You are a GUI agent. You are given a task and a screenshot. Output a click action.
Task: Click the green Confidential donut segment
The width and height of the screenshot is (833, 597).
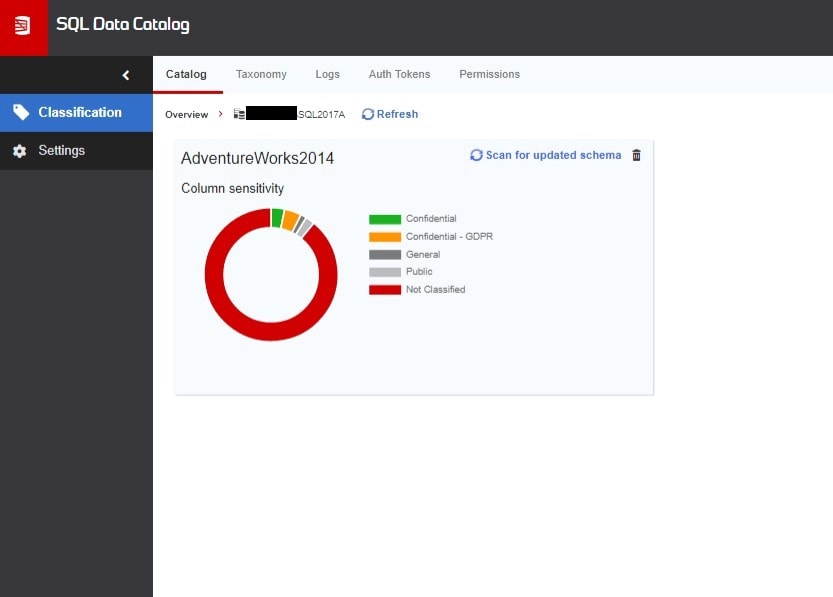[277, 218]
